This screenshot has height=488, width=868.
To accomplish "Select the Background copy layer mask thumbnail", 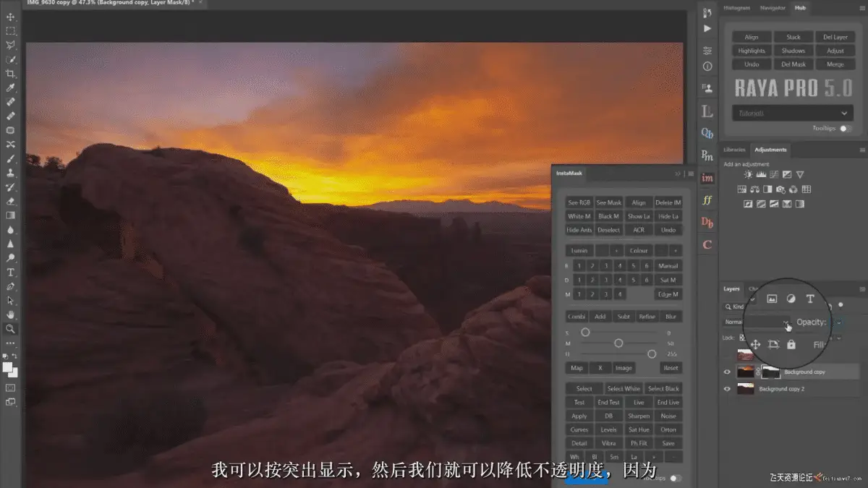I will 771,372.
